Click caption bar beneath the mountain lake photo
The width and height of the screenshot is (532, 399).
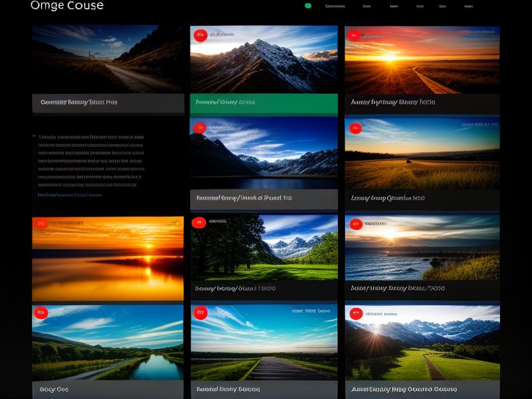[x=263, y=198]
